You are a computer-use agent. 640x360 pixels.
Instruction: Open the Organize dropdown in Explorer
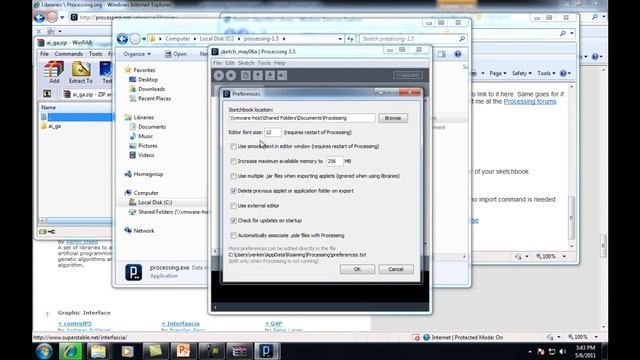point(137,54)
